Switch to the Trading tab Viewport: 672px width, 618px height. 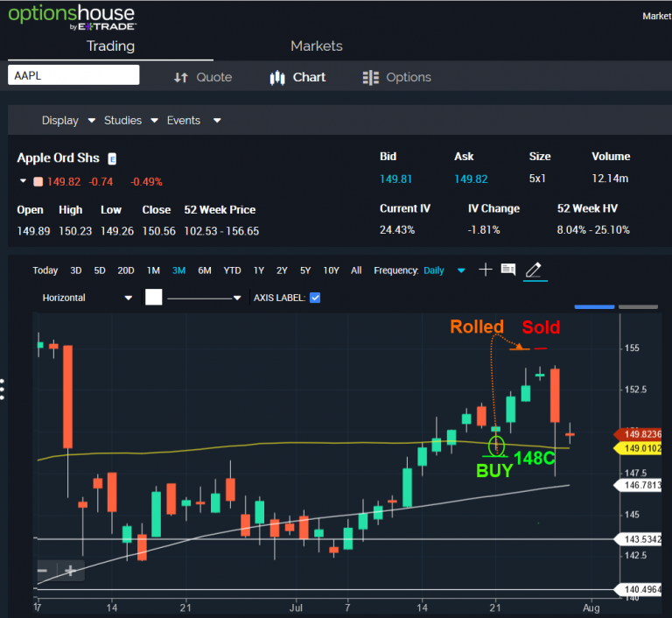110,46
